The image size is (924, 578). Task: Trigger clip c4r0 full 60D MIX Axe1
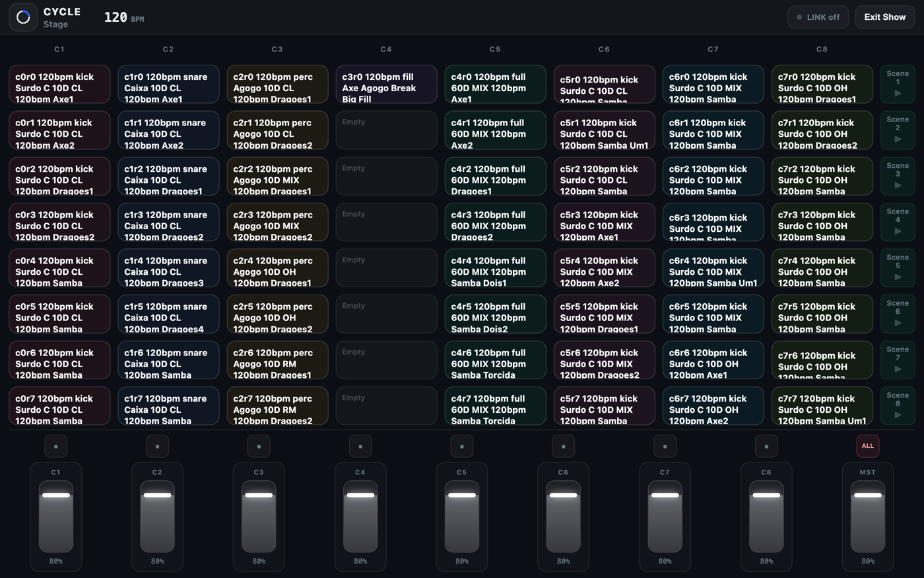495,84
